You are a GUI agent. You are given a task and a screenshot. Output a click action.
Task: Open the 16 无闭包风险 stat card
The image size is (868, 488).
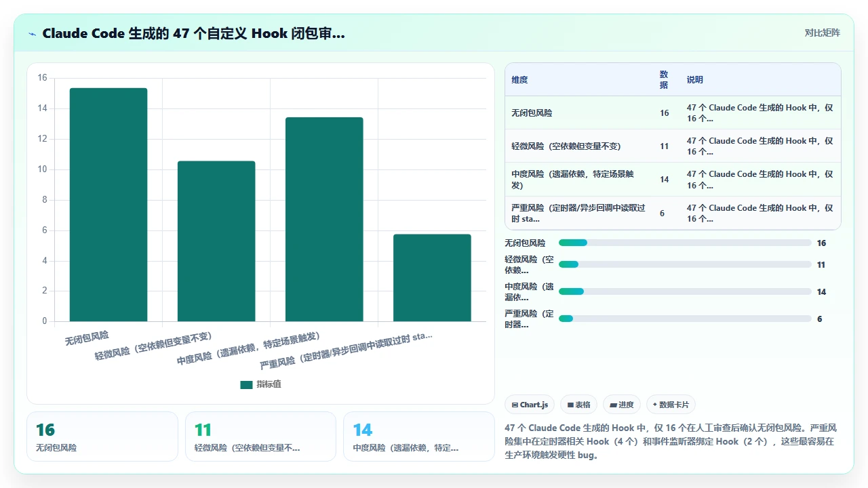[x=102, y=436]
